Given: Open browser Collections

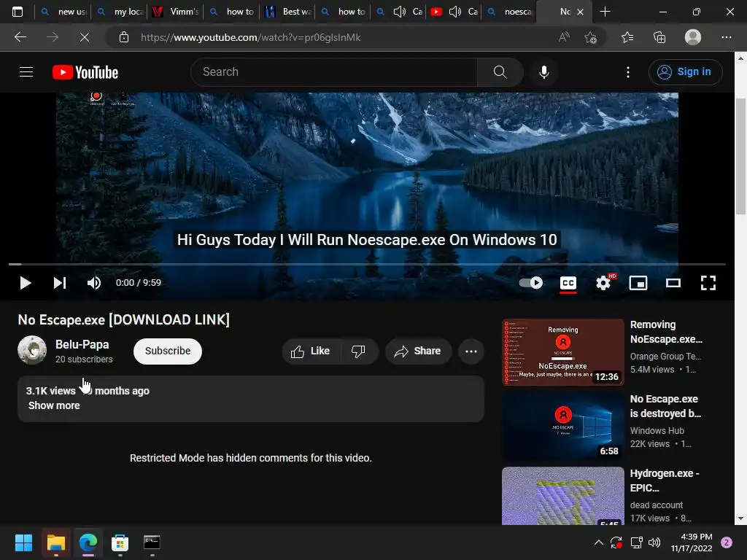Looking at the screenshot, I should pos(659,37).
